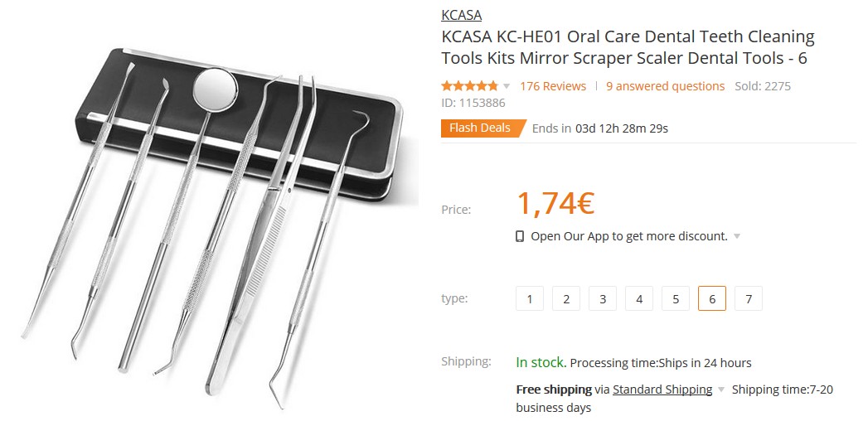Click the product title text

click(x=628, y=47)
